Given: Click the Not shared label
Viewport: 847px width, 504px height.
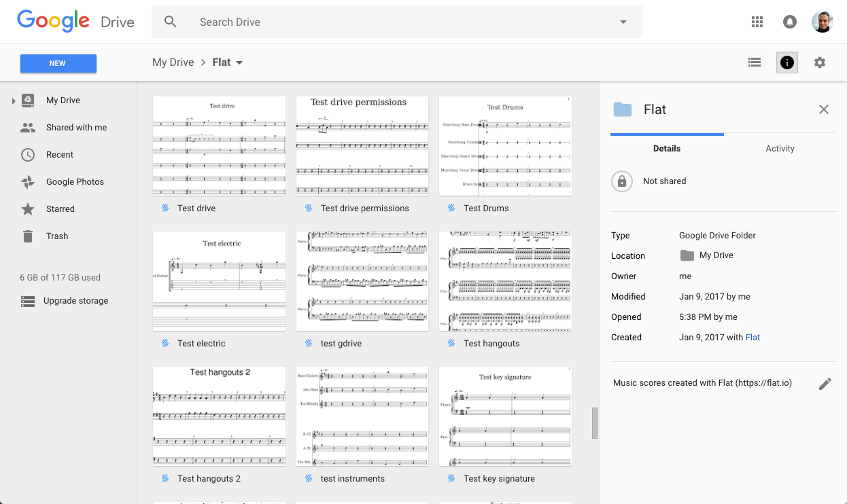Looking at the screenshot, I should 664,181.
